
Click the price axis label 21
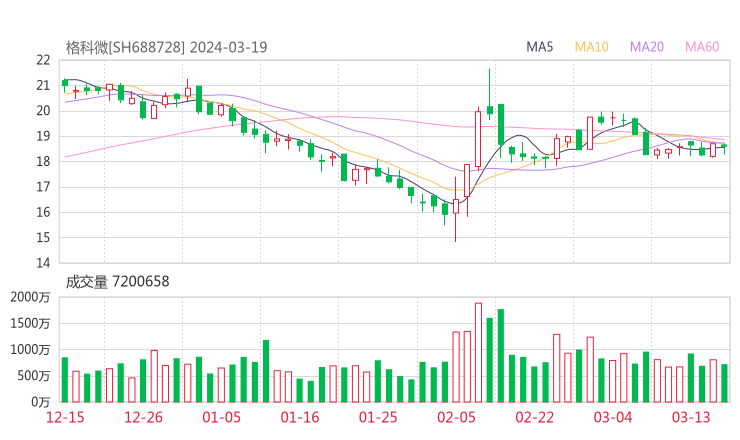point(43,85)
